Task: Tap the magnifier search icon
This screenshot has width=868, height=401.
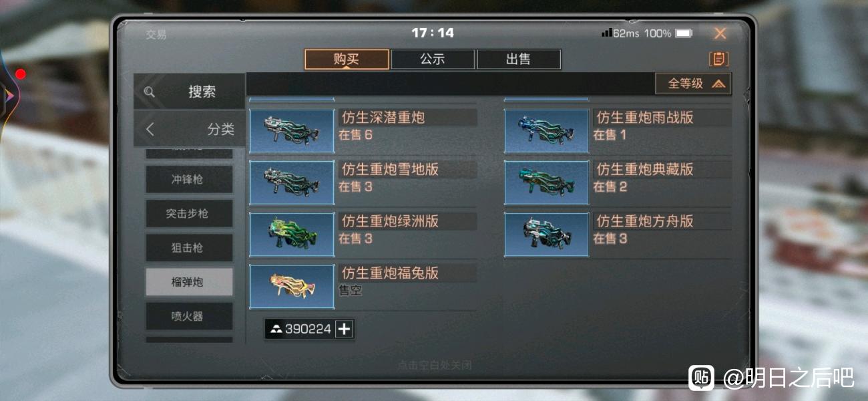Action: (x=150, y=92)
